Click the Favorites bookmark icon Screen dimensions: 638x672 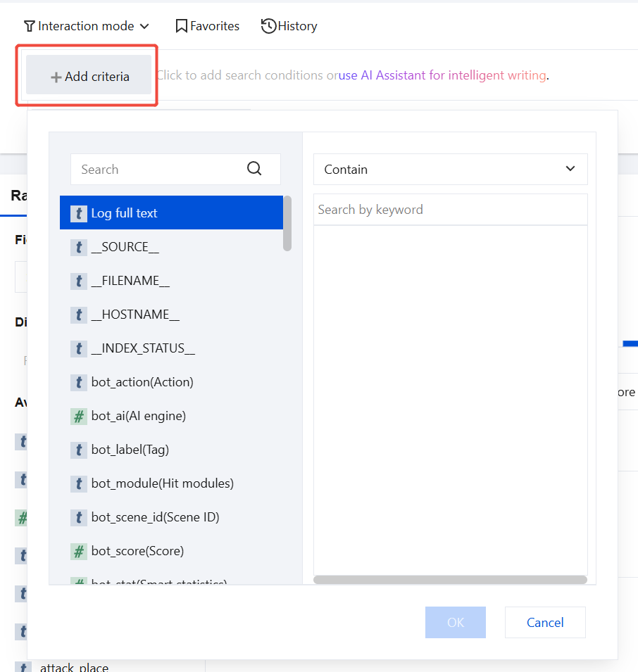click(182, 26)
